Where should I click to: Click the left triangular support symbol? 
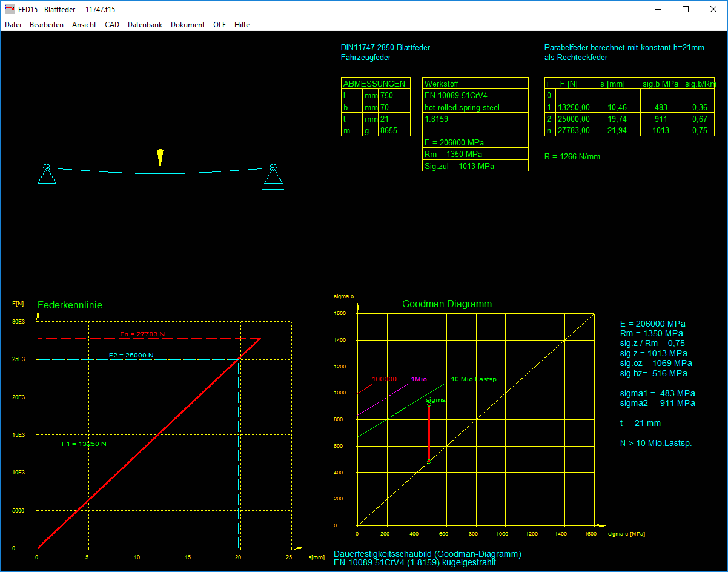(47, 175)
